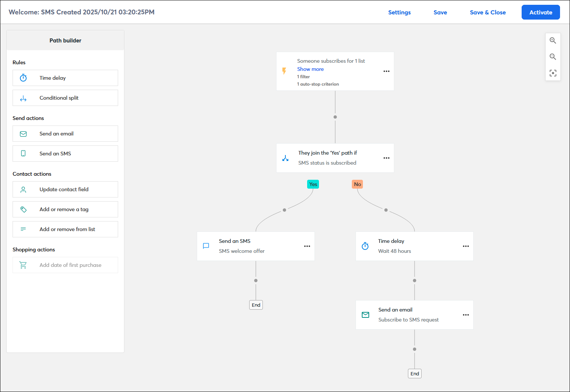Image resolution: width=570 pixels, height=392 pixels.
Task: Choose the Update contact field action
Action: click(x=65, y=189)
